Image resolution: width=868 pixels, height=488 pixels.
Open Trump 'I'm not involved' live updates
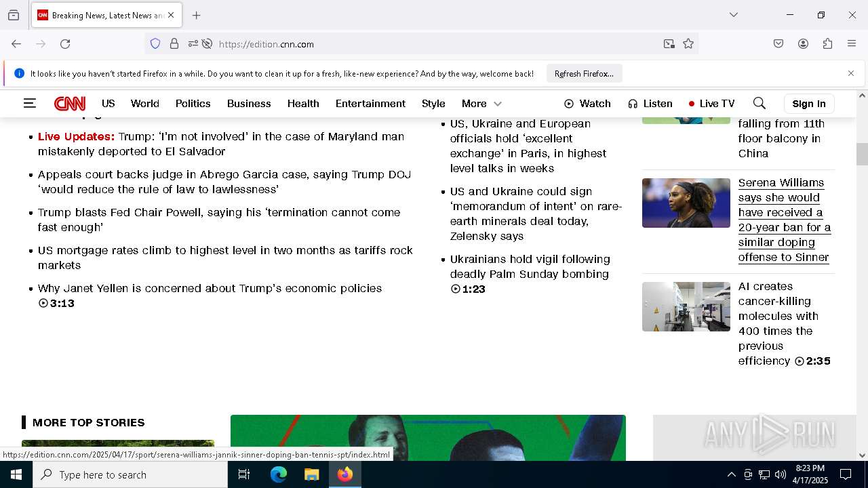[x=221, y=144]
